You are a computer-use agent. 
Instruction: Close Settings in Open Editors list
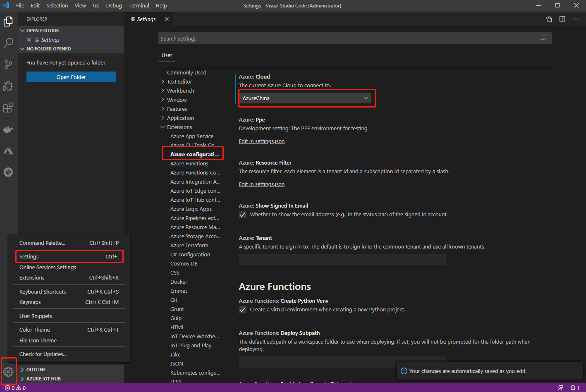pos(29,40)
